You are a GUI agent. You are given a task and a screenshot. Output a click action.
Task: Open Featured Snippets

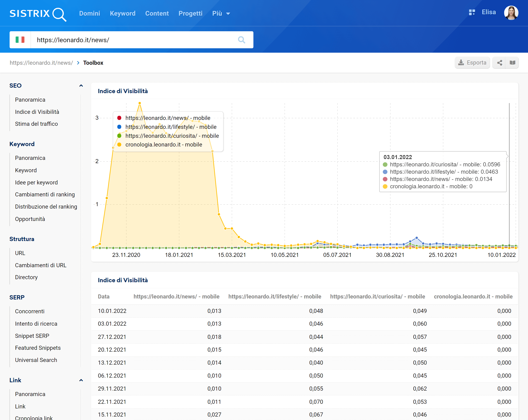click(38, 348)
